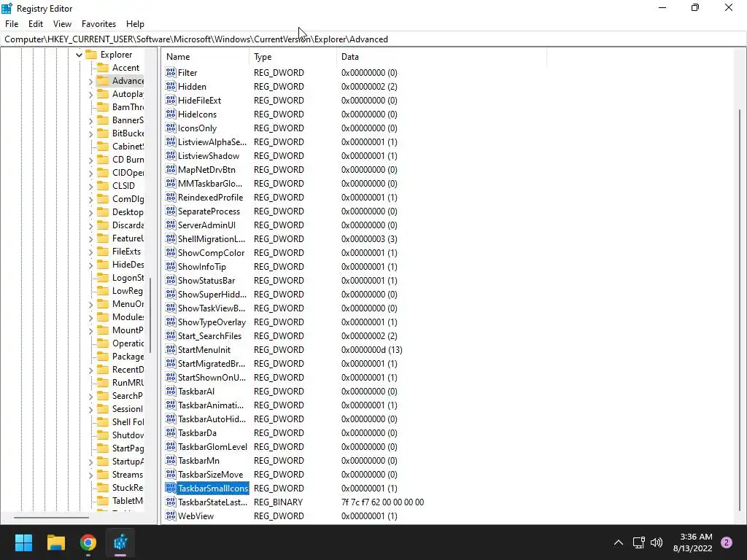747x560 pixels.
Task: Select the HideIcons value
Action: point(197,114)
